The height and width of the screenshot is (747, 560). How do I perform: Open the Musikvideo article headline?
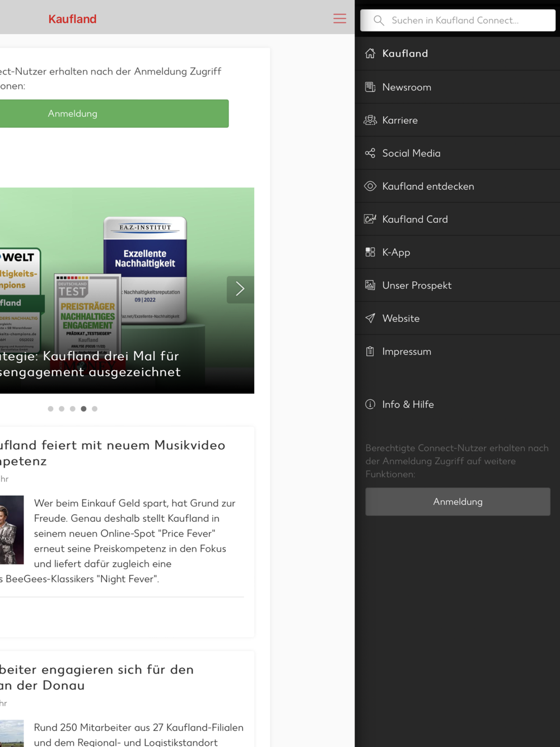(x=113, y=453)
